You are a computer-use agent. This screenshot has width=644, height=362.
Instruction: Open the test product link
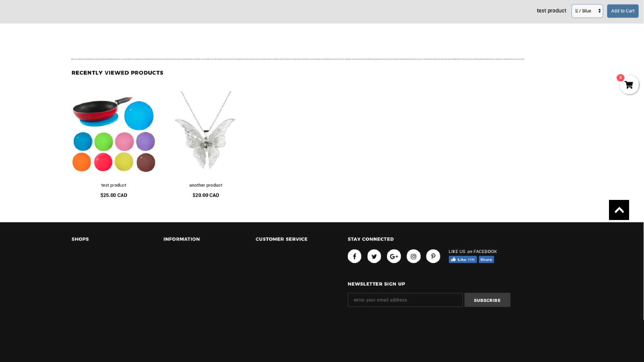coord(114,185)
